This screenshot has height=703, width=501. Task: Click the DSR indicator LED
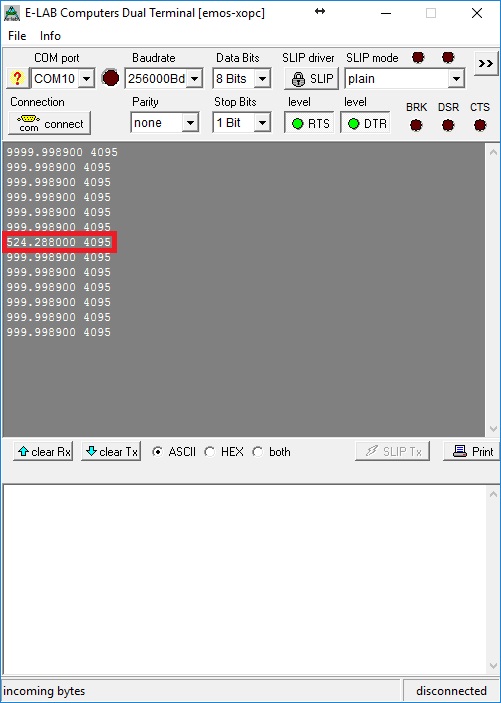click(x=448, y=125)
